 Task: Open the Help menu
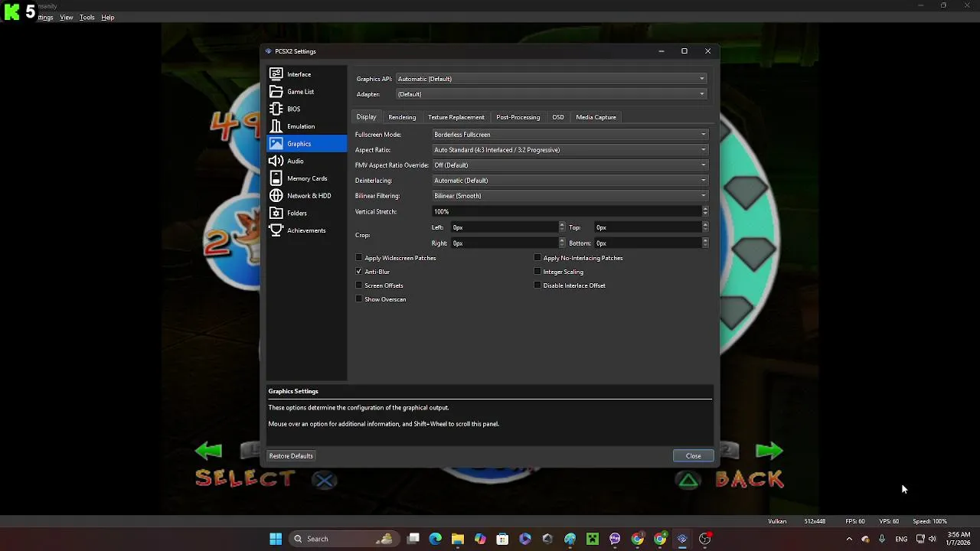click(x=108, y=18)
